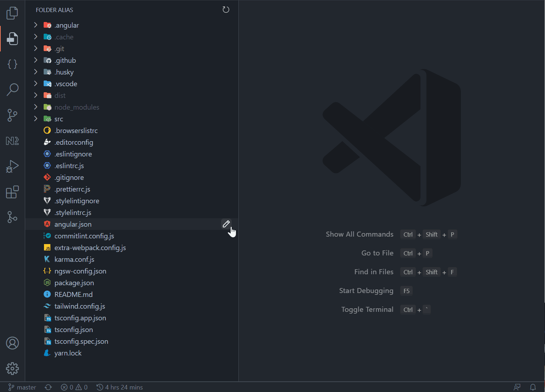The image size is (545, 392).
Task: Open the curly braces activity bar view
Action: coord(12,64)
